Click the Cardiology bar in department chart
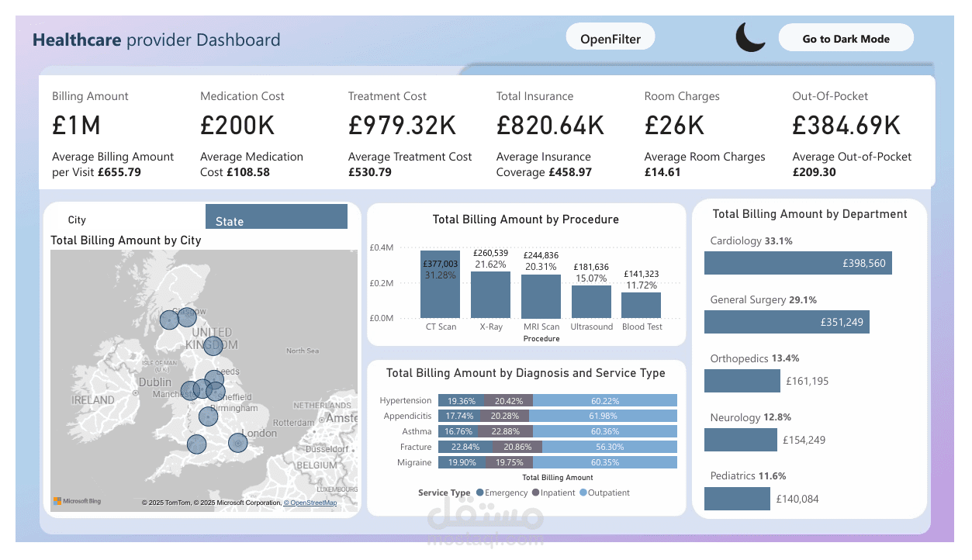 (x=797, y=263)
